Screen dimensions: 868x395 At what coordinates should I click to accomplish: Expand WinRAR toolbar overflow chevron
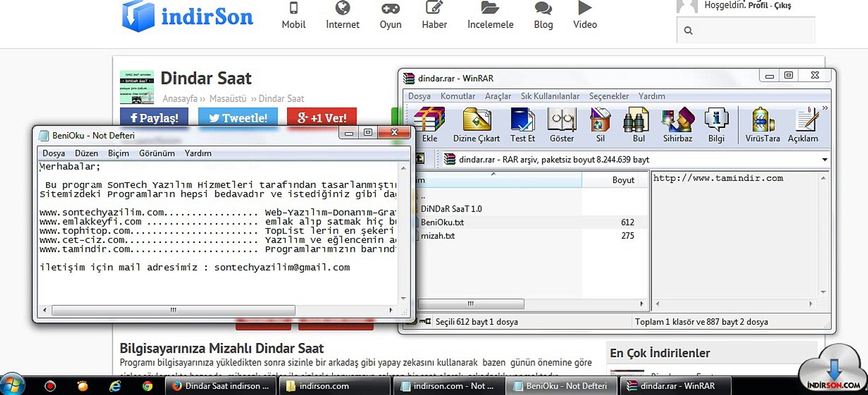tap(825, 109)
